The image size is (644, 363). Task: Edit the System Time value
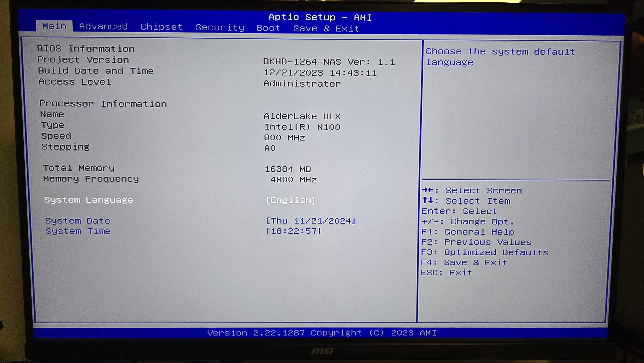(x=293, y=231)
